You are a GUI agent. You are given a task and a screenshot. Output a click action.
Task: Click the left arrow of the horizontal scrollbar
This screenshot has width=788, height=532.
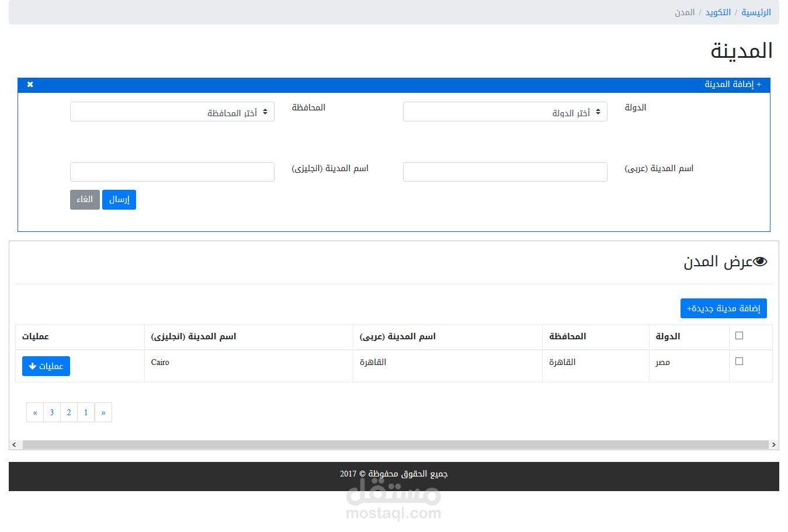click(x=14, y=445)
